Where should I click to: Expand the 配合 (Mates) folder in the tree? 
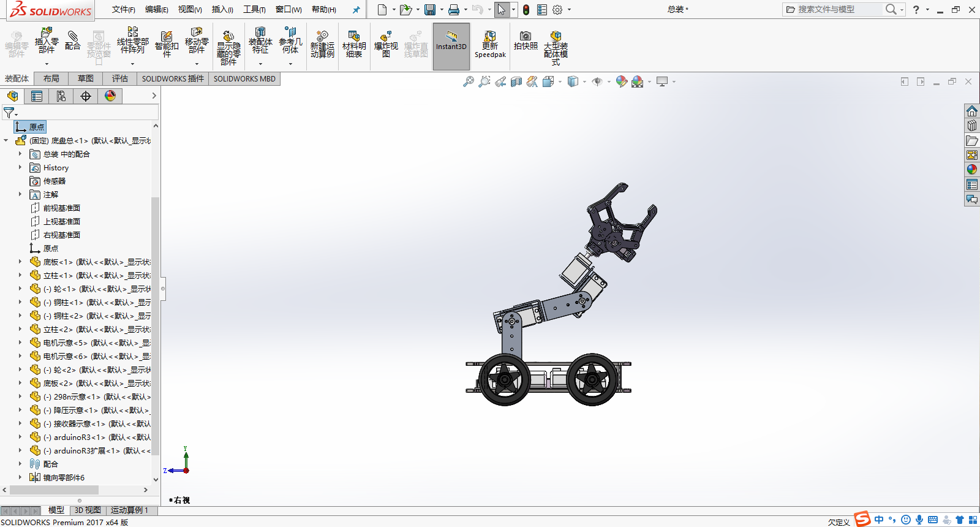click(20, 464)
